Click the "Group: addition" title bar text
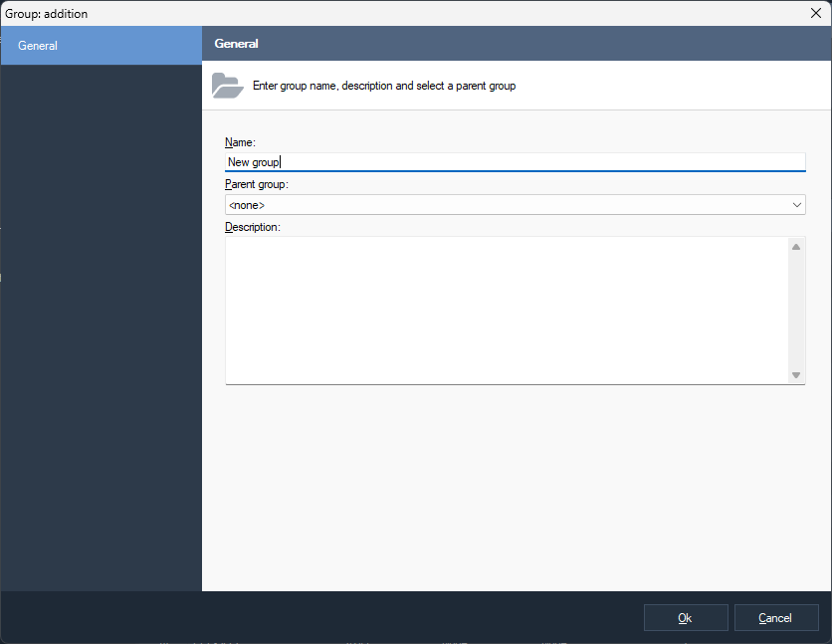Image resolution: width=832 pixels, height=644 pixels. click(47, 13)
